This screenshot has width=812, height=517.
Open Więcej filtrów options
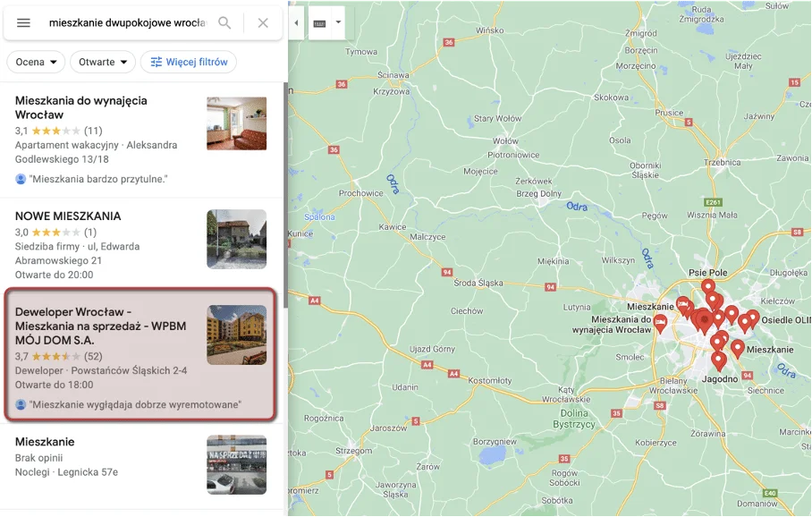[x=189, y=62]
